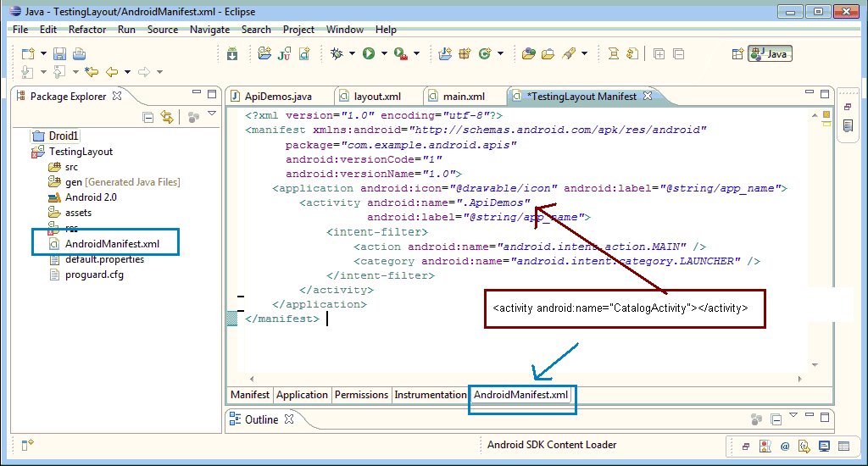Screen dimensions: 868x466
Task: Select the Permissions bottom tab
Action: pyautogui.click(x=361, y=395)
